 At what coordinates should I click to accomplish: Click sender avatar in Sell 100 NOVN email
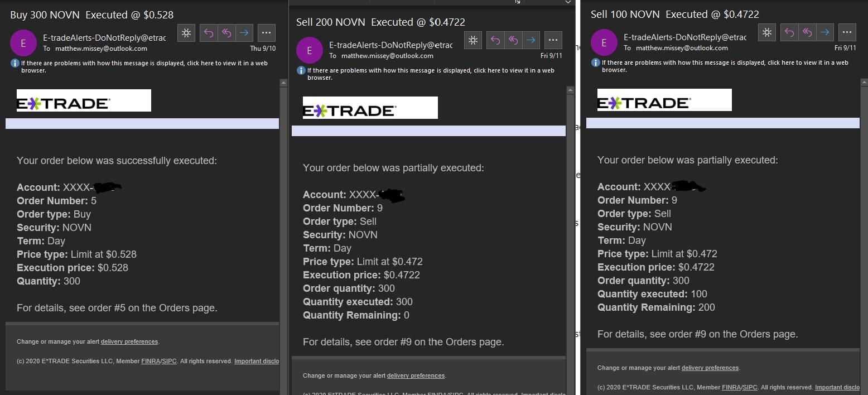pyautogui.click(x=604, y=42)
